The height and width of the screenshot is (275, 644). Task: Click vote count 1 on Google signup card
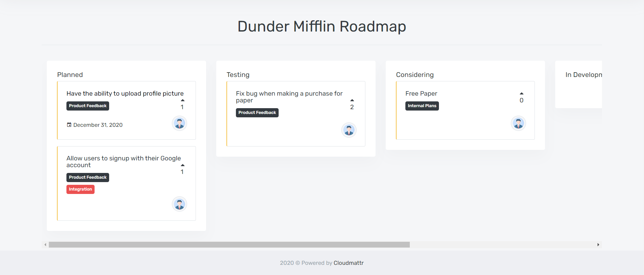point(182,172)
